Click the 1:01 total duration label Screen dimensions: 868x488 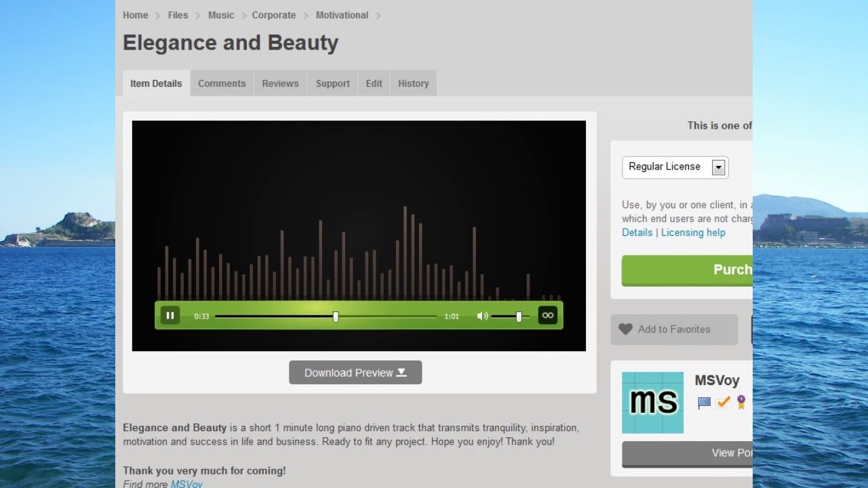click(452, 317)
